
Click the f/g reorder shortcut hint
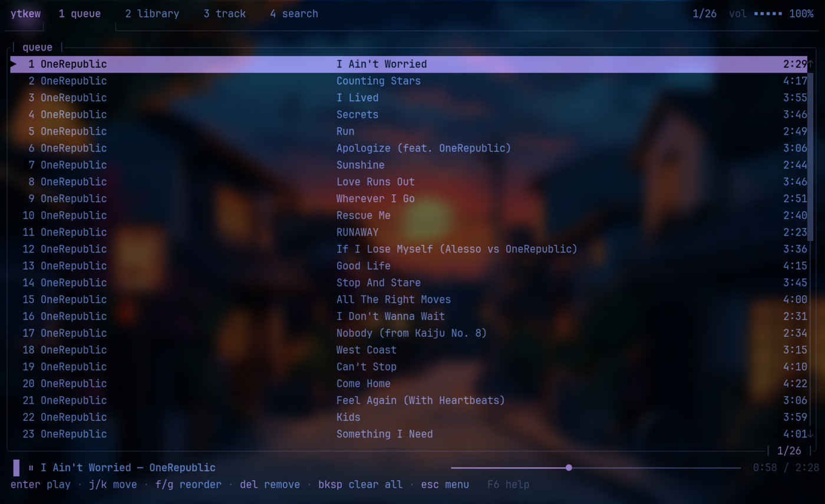click(189, 485)
